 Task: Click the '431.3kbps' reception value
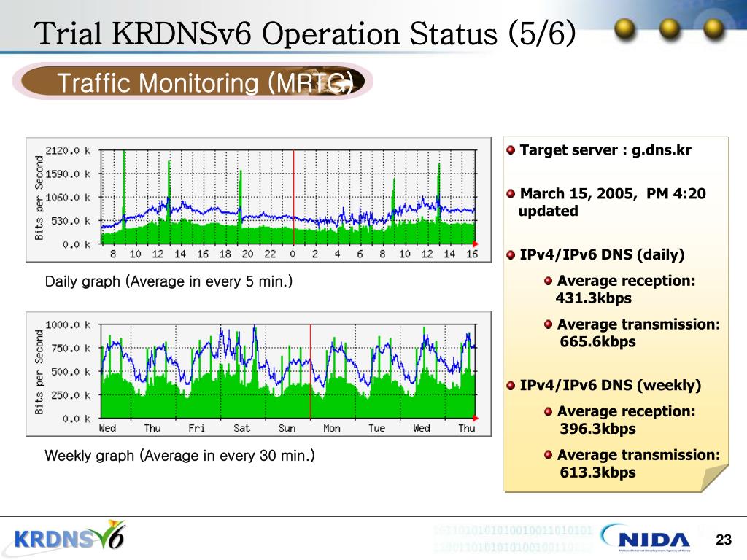tap(594, 298)
